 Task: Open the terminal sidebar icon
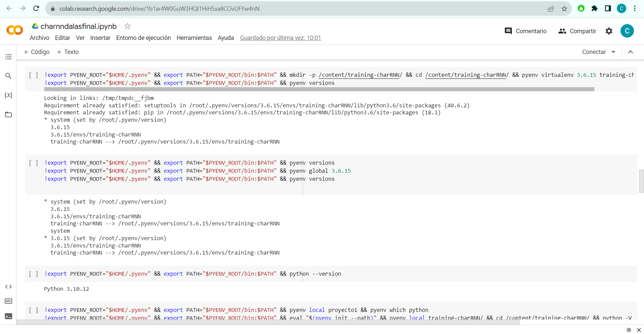tap(8, 316)
